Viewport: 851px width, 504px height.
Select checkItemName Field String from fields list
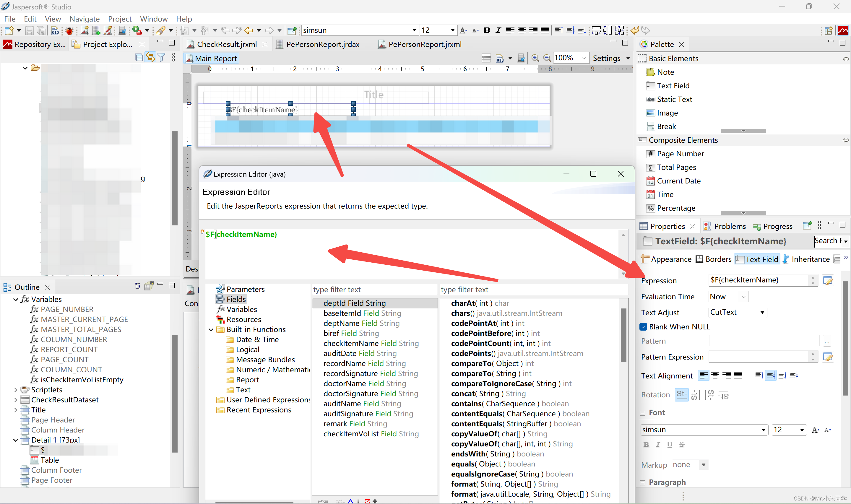click(x=368, y=343)
